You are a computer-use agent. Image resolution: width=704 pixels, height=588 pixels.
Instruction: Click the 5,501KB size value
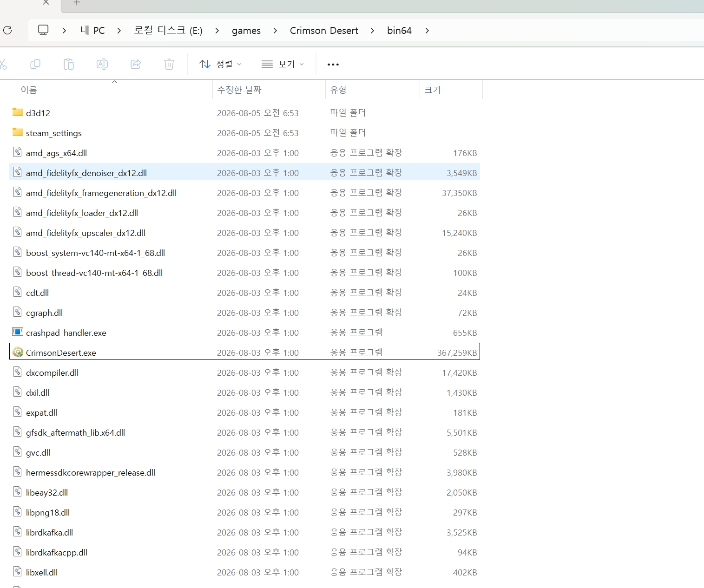(462, 433)
